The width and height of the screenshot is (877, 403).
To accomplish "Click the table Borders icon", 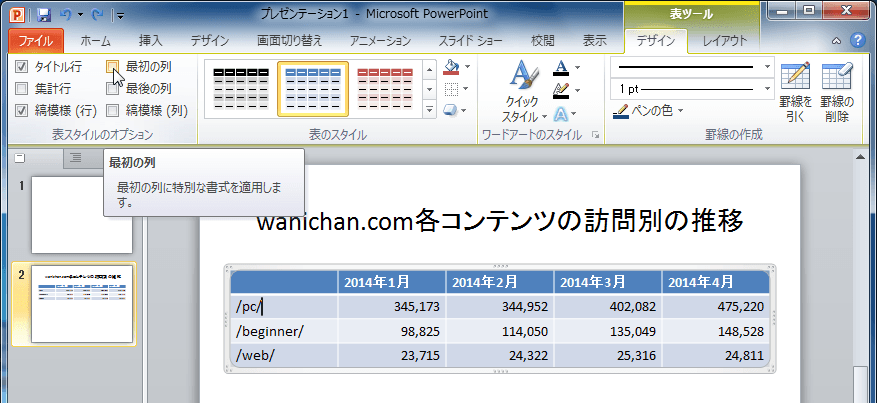I will (451, 89).
